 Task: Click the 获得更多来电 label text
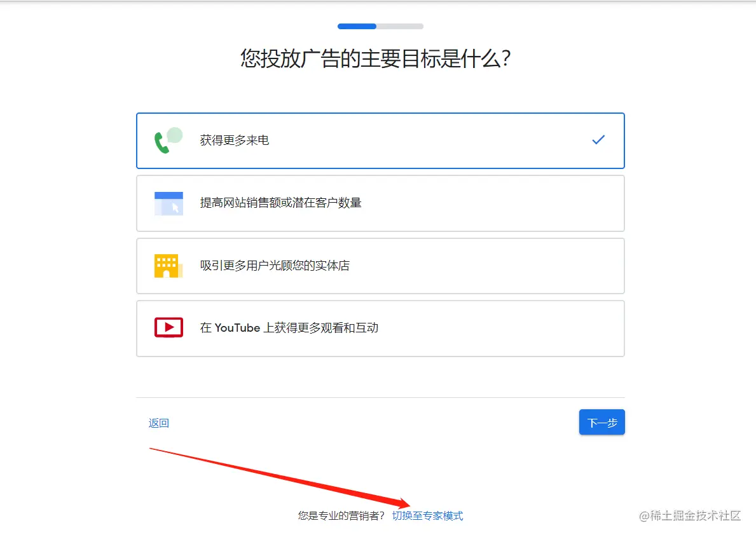pyautogui.click(x=235, y=140)
